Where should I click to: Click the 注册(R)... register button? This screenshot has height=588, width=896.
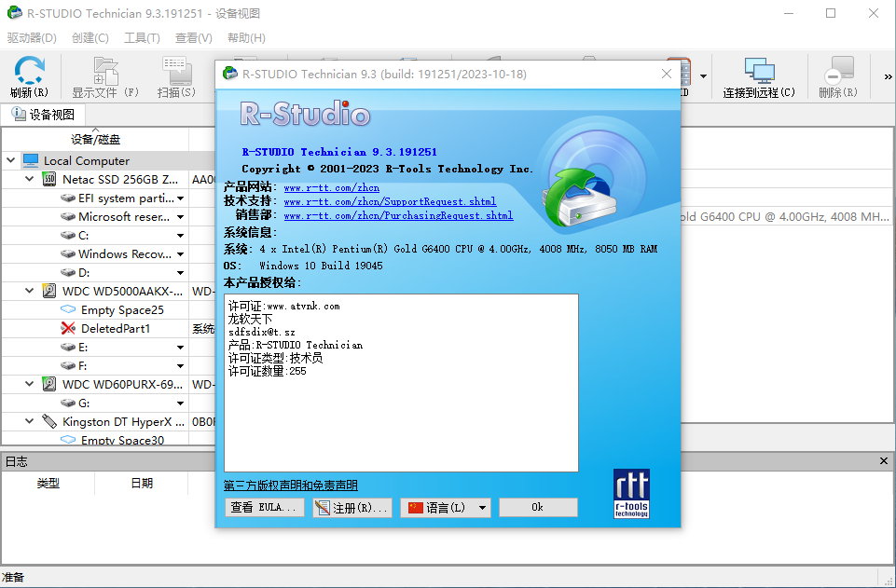[x=352, y=508]
